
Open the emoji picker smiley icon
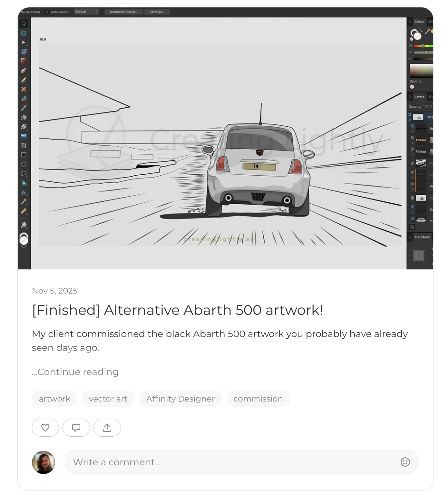coord(405,462)
